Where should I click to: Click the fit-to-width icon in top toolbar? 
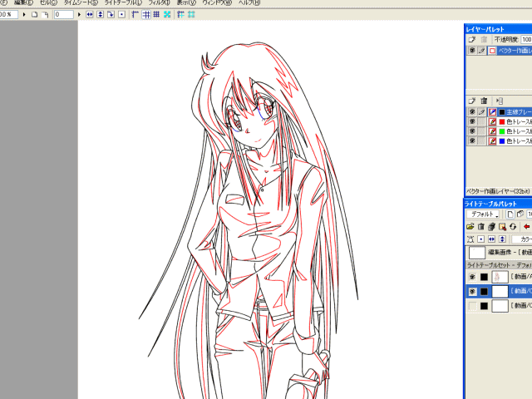(x=90, y=14)
